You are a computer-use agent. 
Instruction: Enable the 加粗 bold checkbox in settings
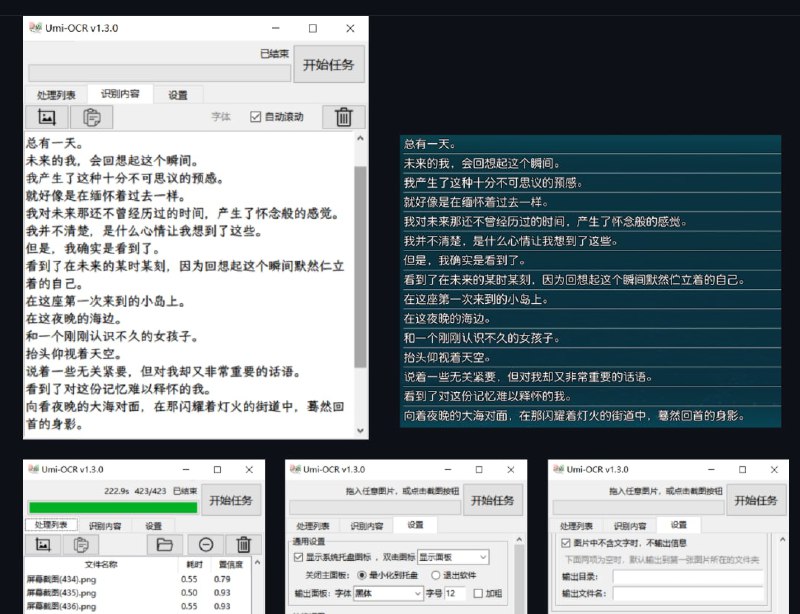(x=478, y=592)
